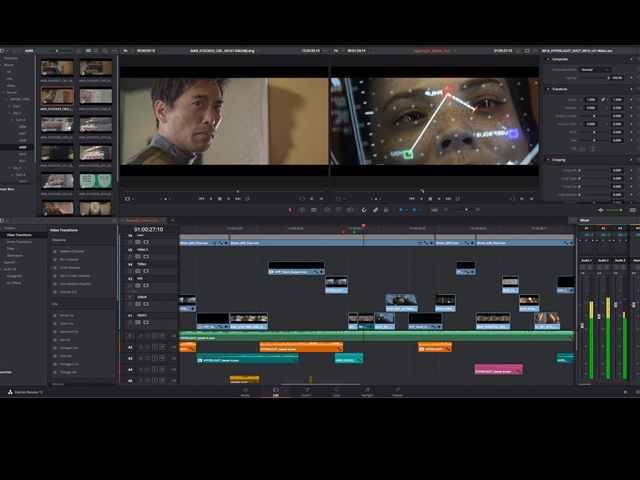Play timeline viewer in reverse

pos(421,199)
